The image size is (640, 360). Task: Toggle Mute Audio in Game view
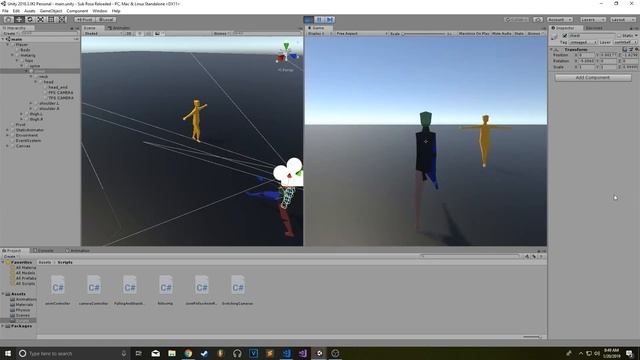502,33
